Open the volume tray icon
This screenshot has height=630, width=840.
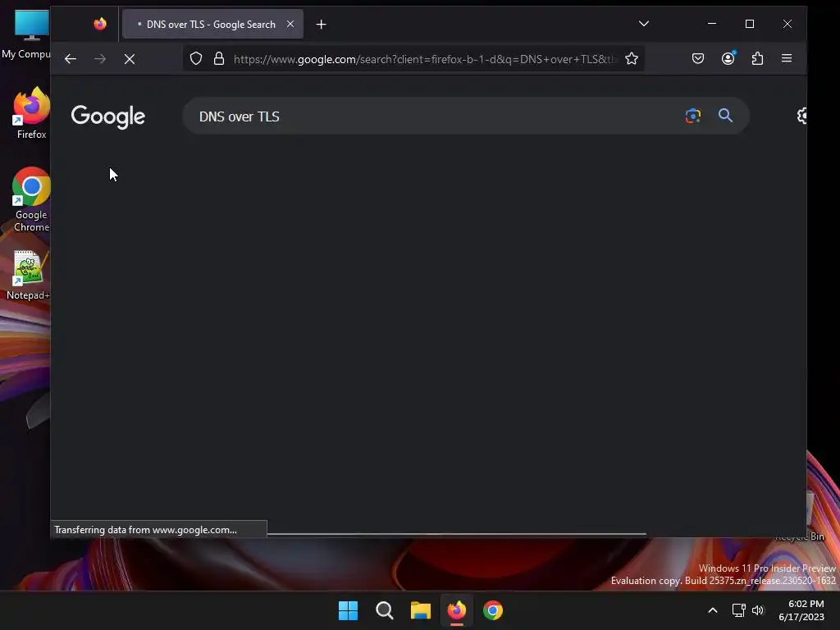[758, 610]
